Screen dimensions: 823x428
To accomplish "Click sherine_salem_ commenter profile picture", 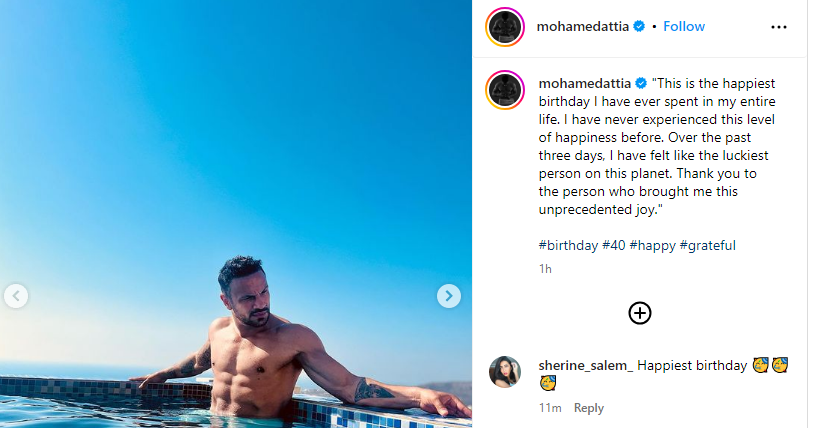I will (505, 372).
